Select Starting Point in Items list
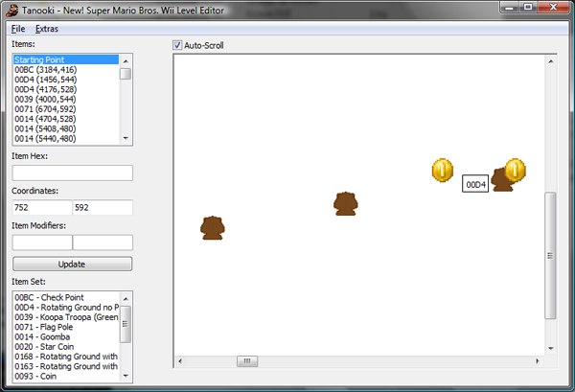575x392 pixels. 66,59
